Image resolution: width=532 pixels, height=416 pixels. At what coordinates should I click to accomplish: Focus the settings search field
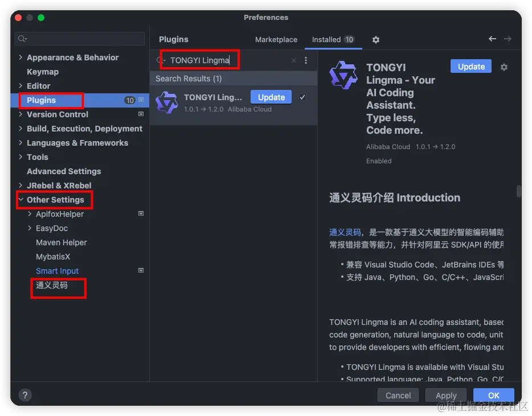[80, 39]
